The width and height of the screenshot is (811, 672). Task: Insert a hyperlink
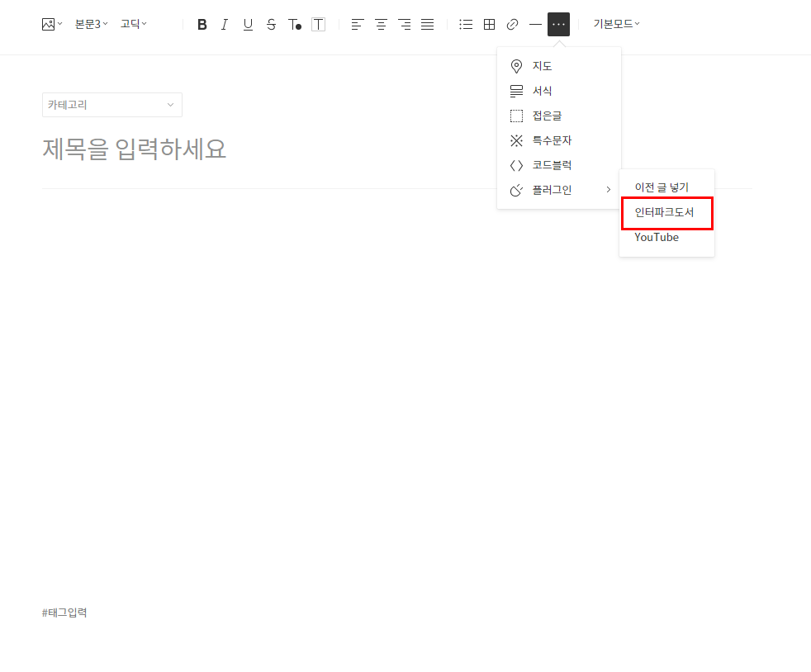512,24
